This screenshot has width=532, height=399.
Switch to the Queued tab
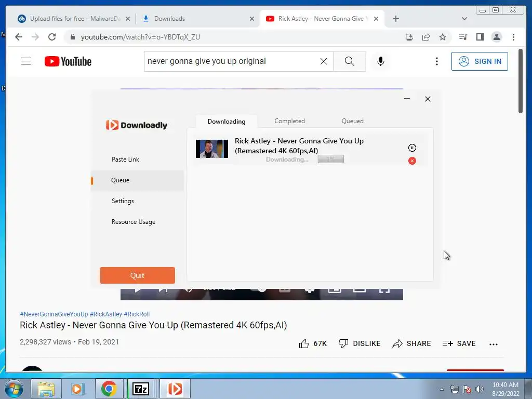pyautogui.click(x=352, y=121)
